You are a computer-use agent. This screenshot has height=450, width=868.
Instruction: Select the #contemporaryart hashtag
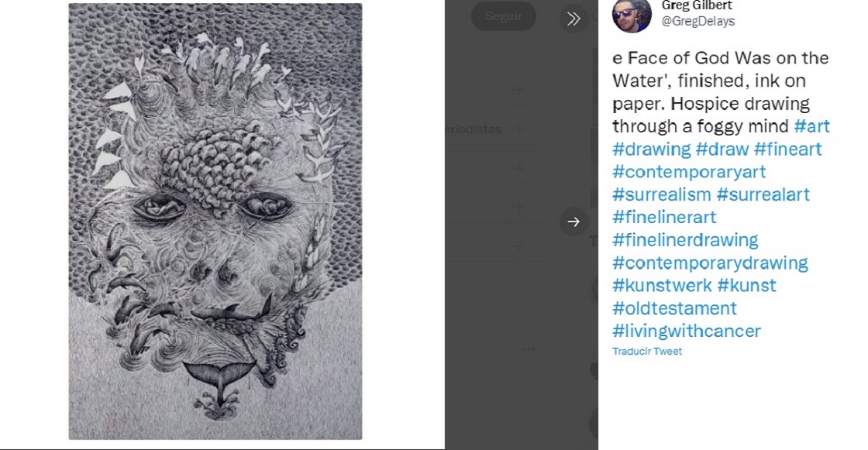689,172
